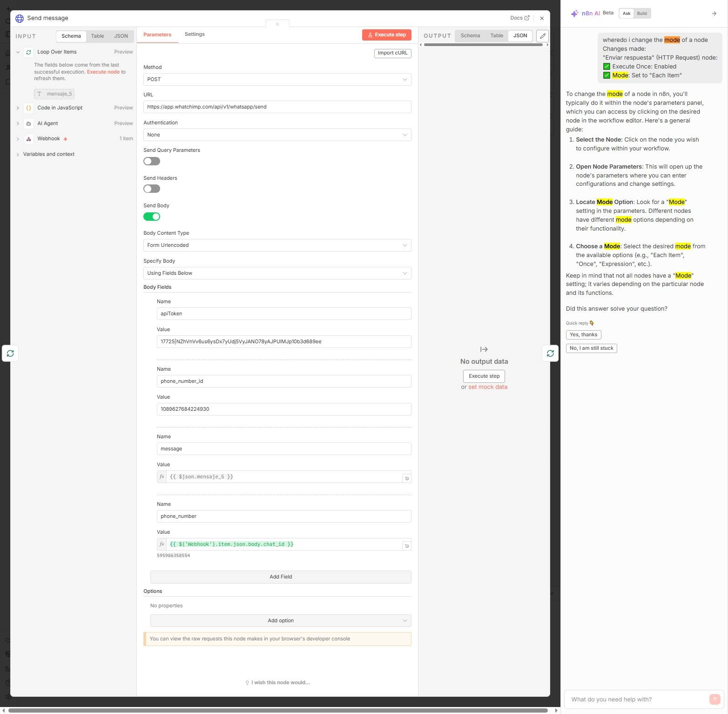The height and width of the screenshot is (714, 728).
Task: Click the panel drag handle at top
Action: (x=277, y=24)
